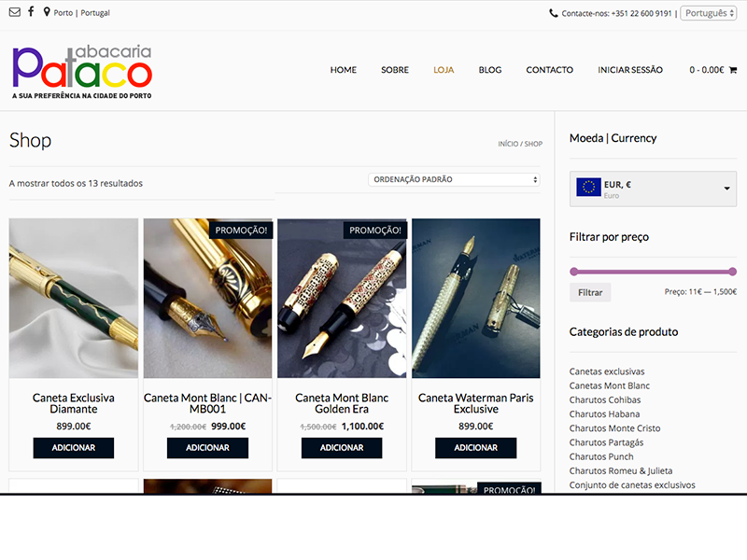747x560 pixels.
Task: Click the EU flag currency icon
Action: 588,188
